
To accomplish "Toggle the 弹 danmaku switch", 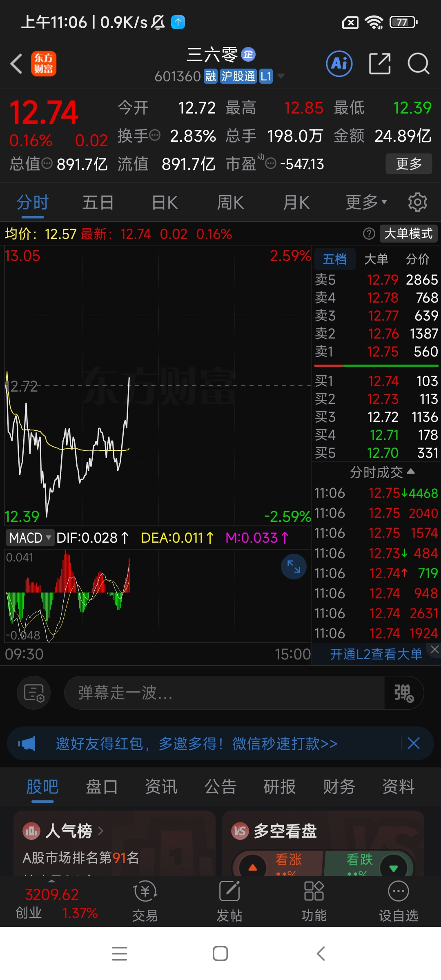I will click(403, 693).
